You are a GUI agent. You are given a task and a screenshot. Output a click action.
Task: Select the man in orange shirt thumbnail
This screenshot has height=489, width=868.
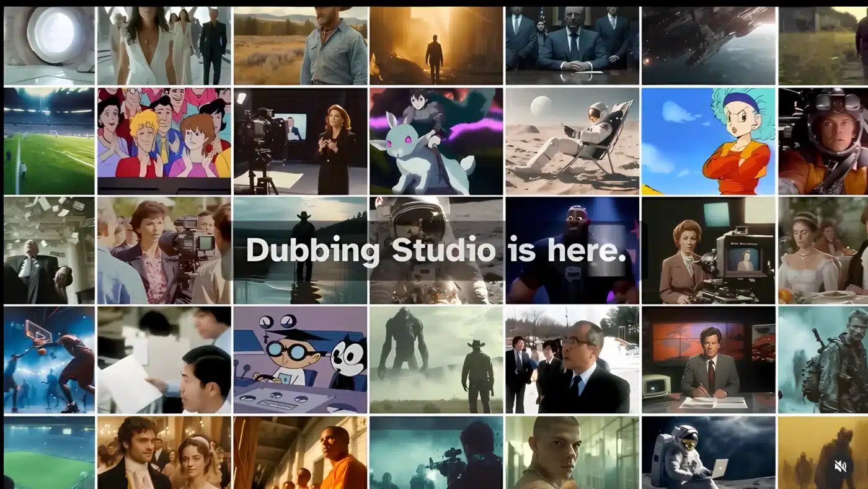pos(301,452)
